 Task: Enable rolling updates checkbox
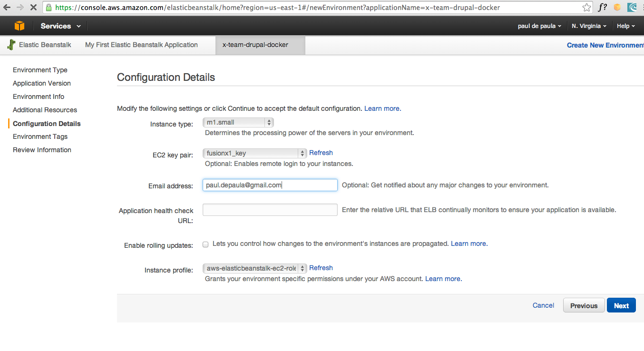[x=205, y=244]
